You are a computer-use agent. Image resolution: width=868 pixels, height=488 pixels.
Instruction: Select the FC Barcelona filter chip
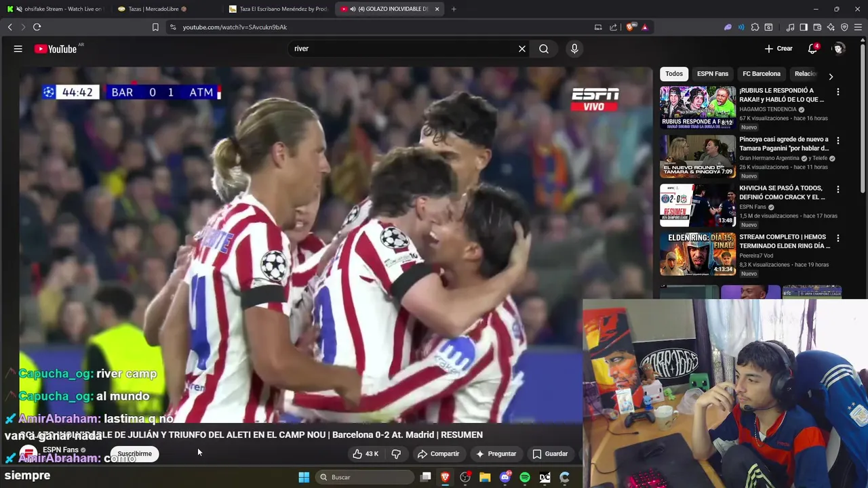(761, 74)
